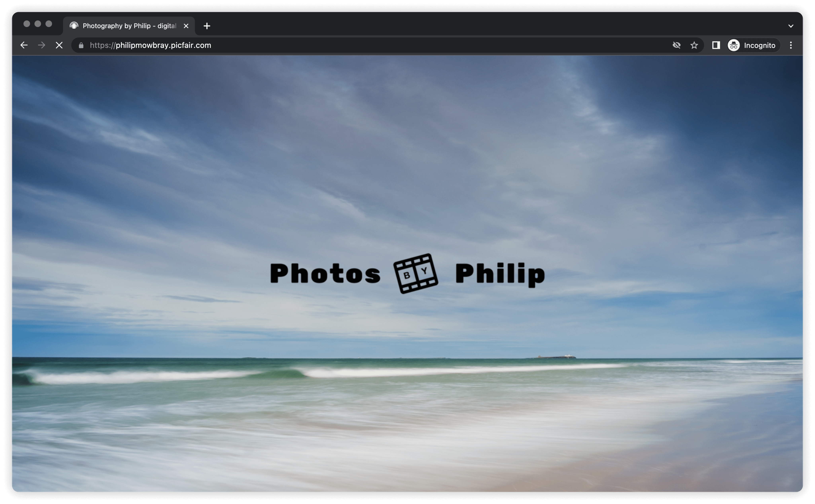Click the philipmowbray.picfair.com address bar
Image resolution: width=815 pixels, height=504 pixels.
coord(333,45)
